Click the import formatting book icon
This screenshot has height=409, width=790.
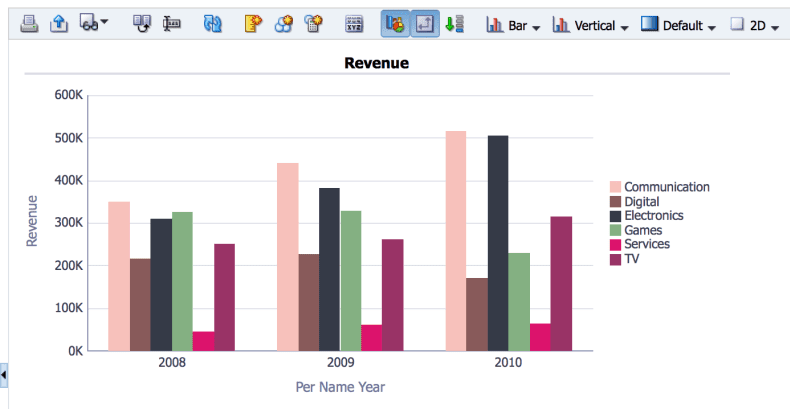[x=142, y=24]
